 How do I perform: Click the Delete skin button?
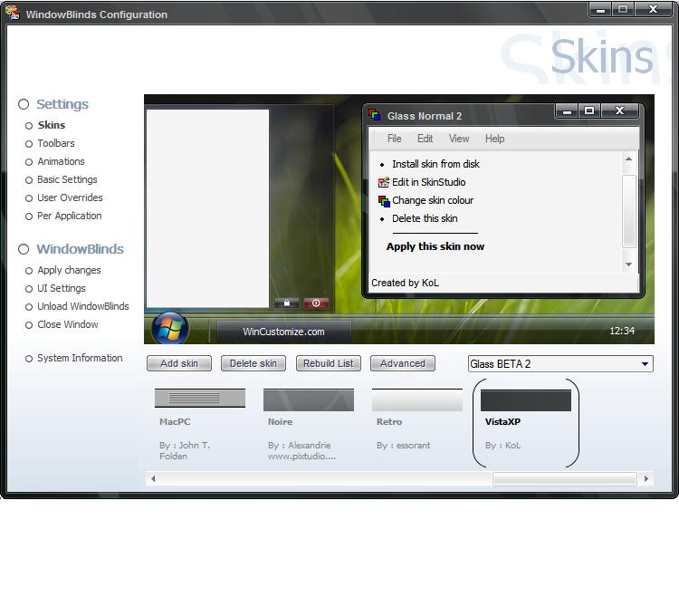click(x=253, y=363)
